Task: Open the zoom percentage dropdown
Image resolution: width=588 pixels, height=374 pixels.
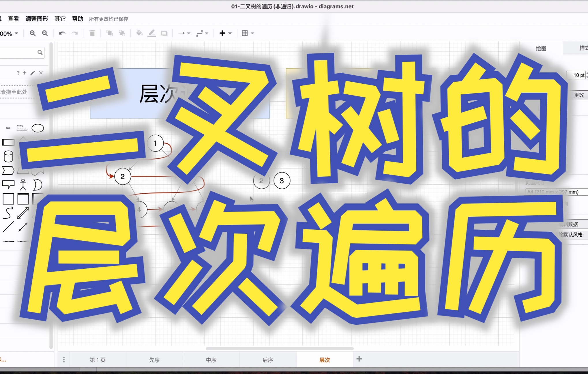Action: 9,33
